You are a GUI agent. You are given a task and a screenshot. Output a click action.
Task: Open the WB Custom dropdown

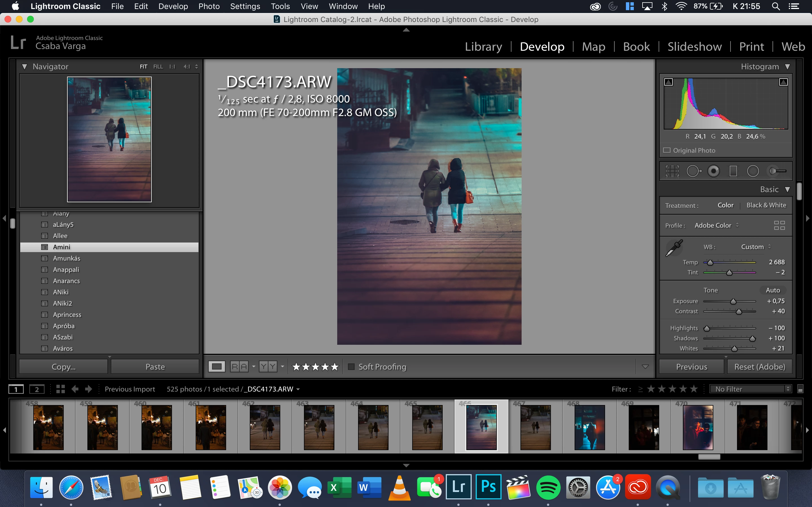click(755, 247)
